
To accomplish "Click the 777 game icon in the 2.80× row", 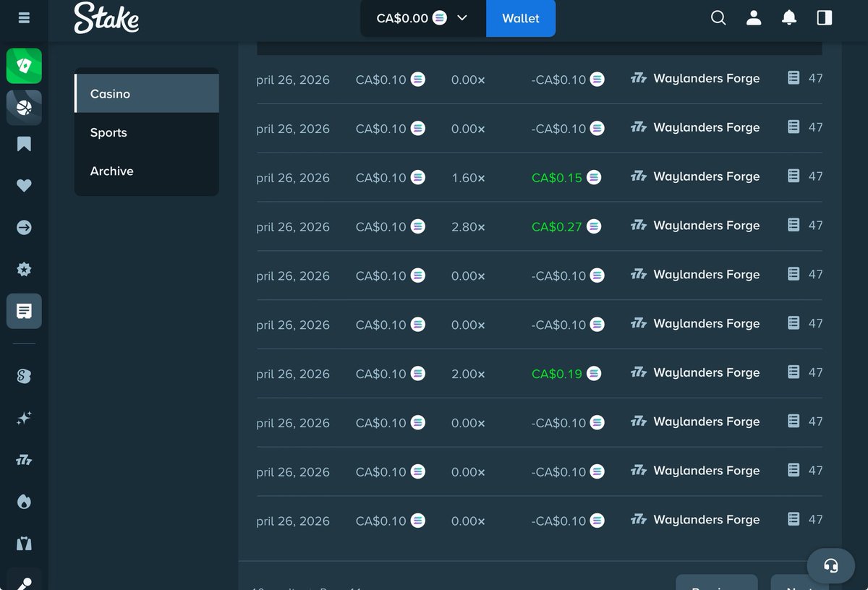I will tap(639, 226).
